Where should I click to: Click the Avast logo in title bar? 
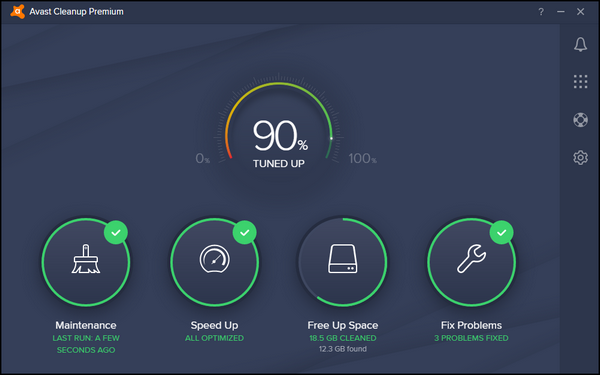(17, 11)
